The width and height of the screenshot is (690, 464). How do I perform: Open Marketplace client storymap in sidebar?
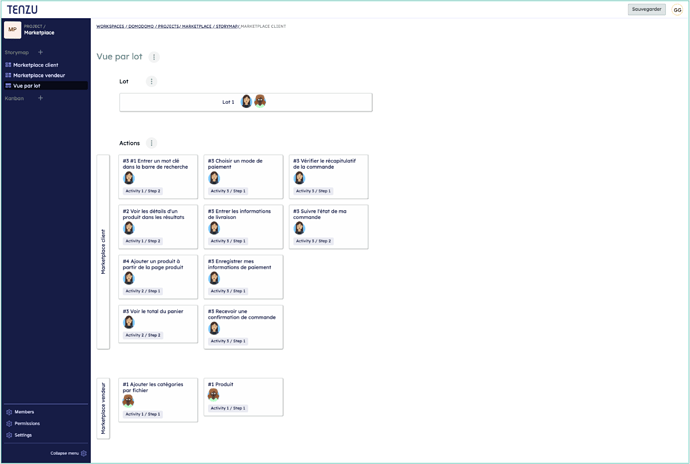pyautogui.click(x=35, y=65)
